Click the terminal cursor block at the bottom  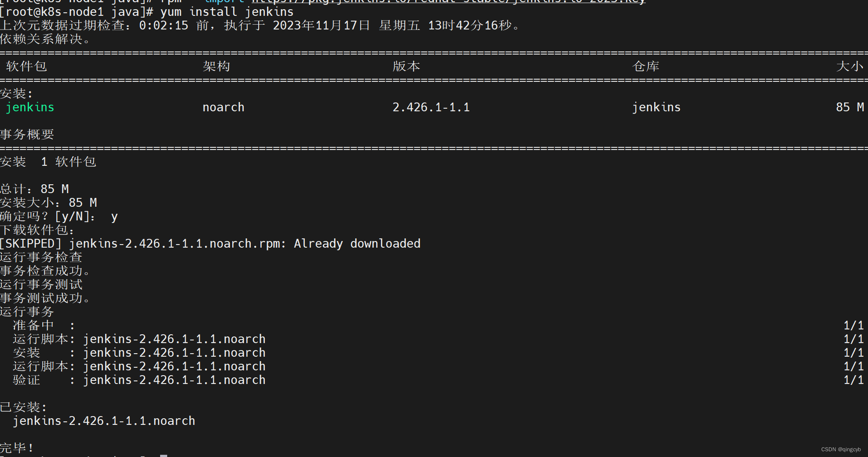tap(164, 456)
